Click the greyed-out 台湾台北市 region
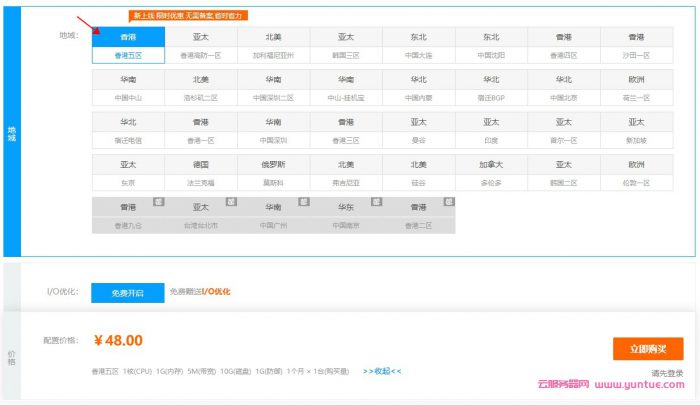Image resolution: width=700 pixels, height=405 pixels. [x=201, y=216]
